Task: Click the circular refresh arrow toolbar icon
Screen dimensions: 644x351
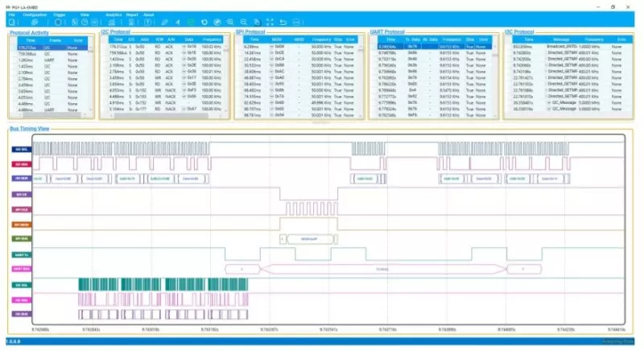Action: [204, 22]
